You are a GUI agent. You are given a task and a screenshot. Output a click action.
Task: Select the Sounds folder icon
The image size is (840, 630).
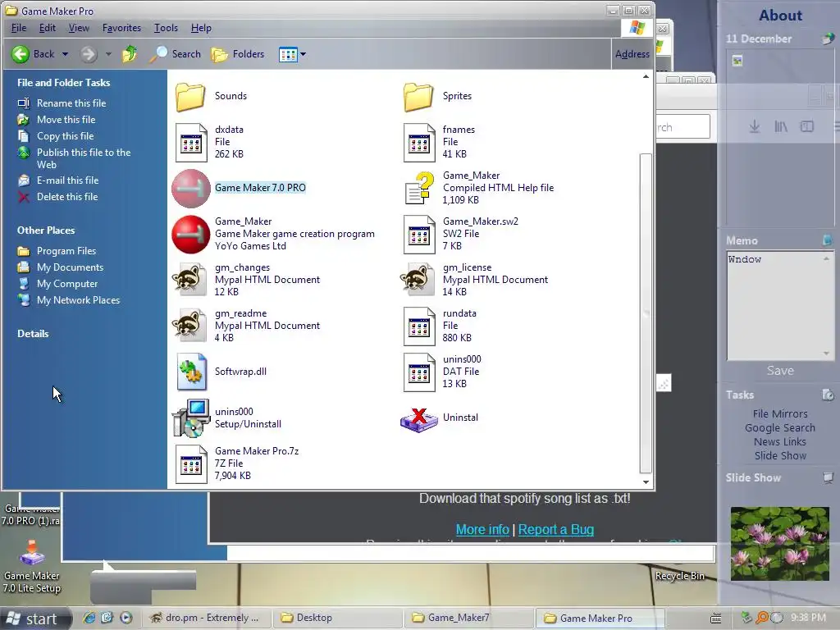coord(190,97)
